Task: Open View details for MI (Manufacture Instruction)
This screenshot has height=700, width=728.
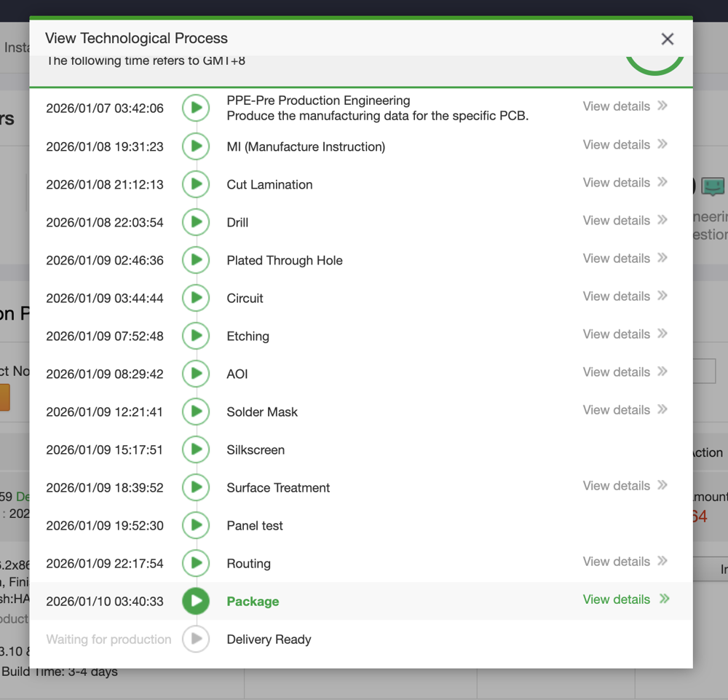Action: [x=616, y=145]
